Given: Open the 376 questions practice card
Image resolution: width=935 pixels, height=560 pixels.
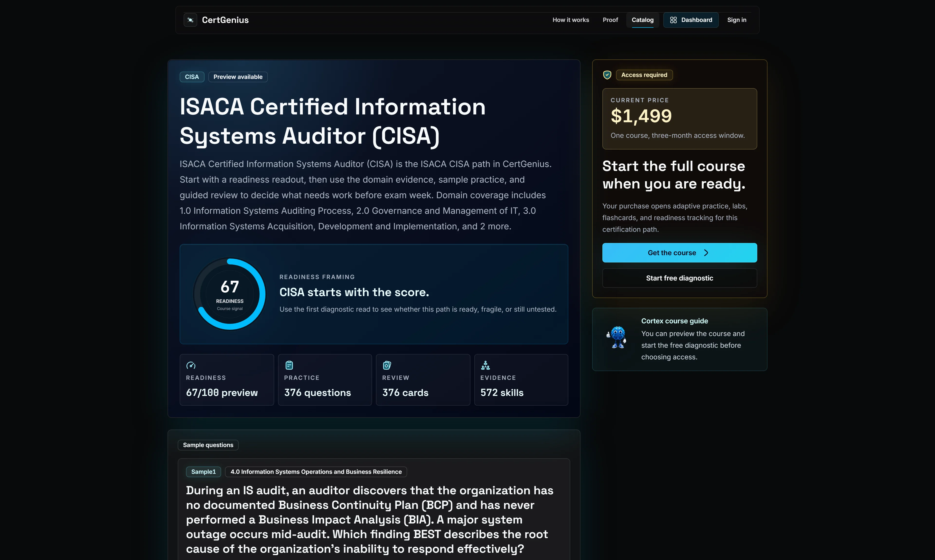Looking at the screenshot, I should (x=325, y=380).
